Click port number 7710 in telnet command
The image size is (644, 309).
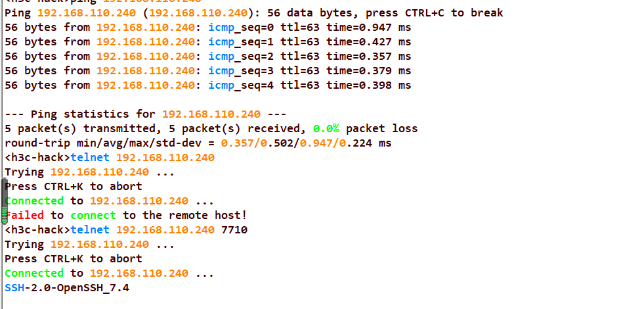234,229
